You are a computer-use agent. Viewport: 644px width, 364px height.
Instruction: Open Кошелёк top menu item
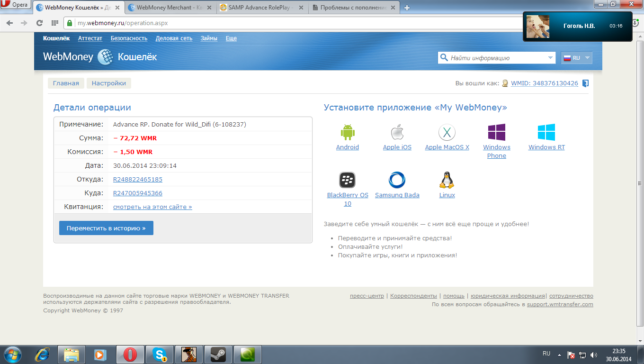pyautogui.click(x=56, y=38)
